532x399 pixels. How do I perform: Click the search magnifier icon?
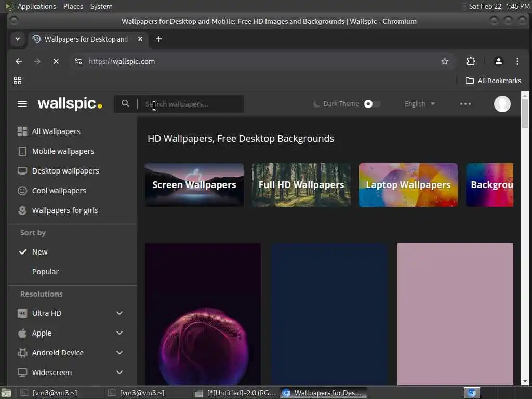(x=125, y=103)
